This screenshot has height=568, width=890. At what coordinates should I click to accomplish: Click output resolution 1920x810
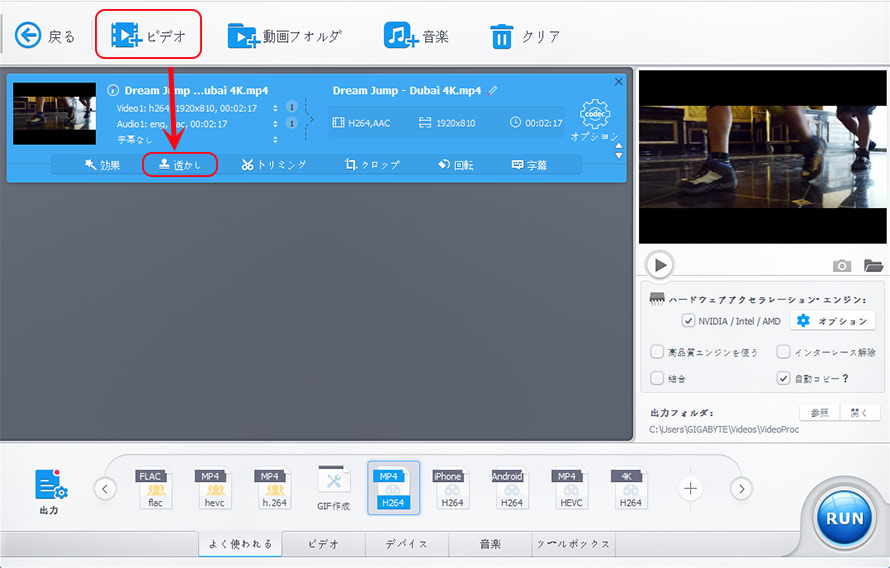447,123
